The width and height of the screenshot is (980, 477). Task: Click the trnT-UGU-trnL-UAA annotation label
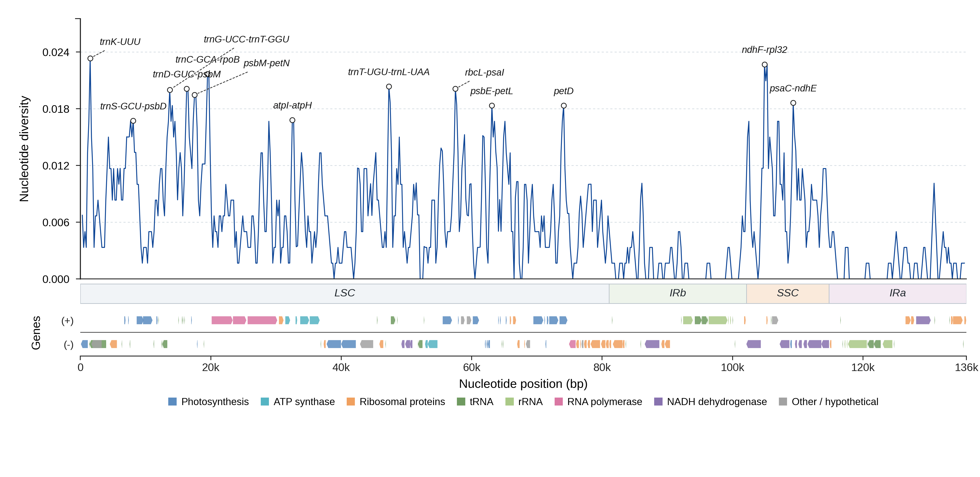click(388, 72)
